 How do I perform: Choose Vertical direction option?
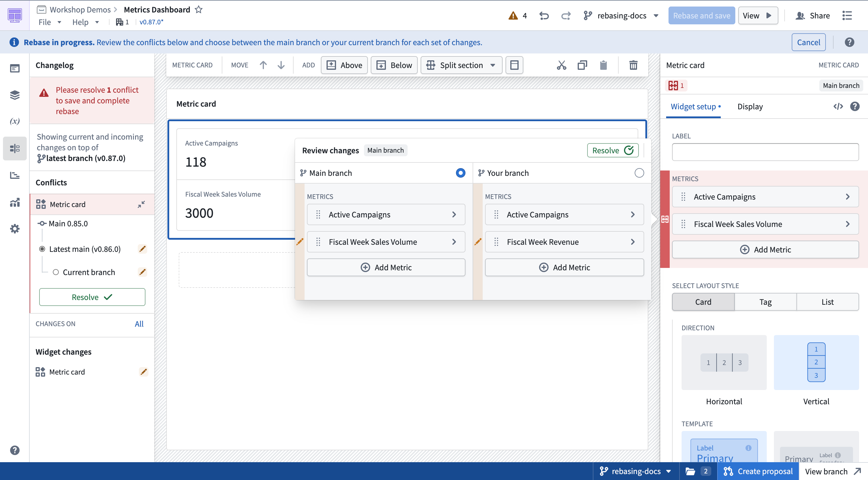pos(816,362)
